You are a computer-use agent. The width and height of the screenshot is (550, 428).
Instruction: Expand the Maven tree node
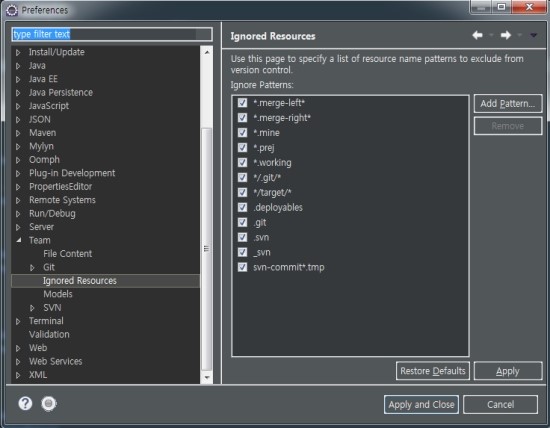click(18, 133)
